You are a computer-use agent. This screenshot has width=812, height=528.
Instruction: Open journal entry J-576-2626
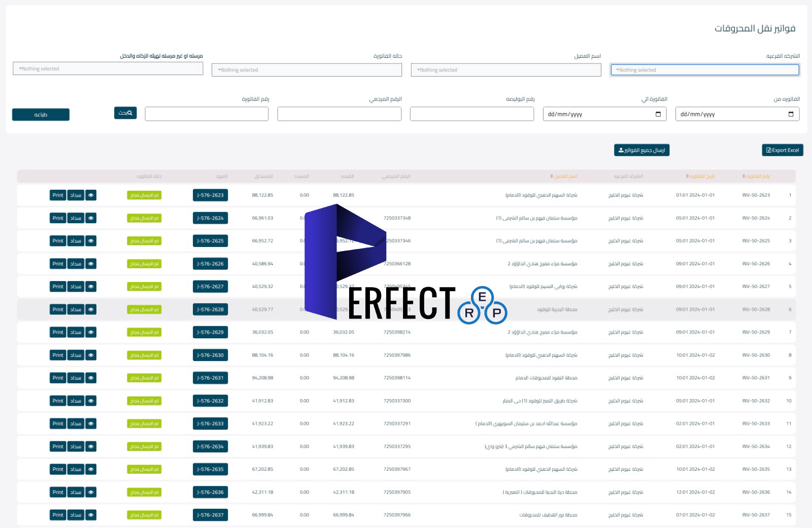(x=210, y=264)
